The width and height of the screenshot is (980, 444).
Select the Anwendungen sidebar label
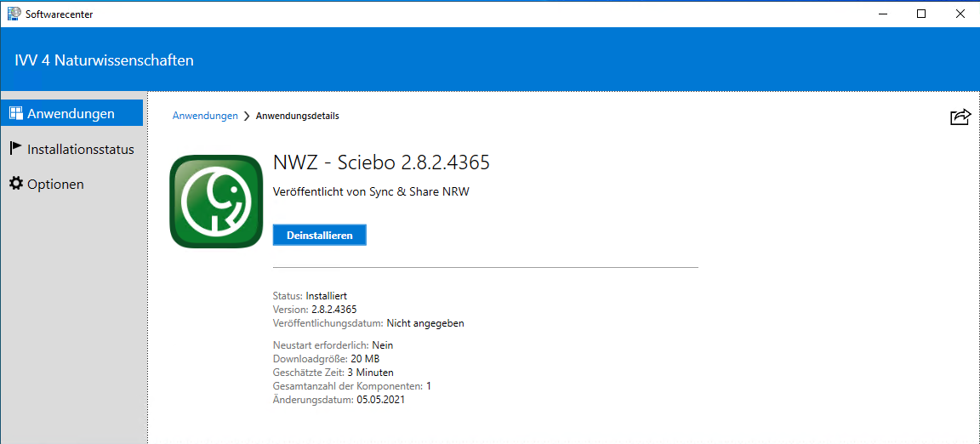click(71, 114)
